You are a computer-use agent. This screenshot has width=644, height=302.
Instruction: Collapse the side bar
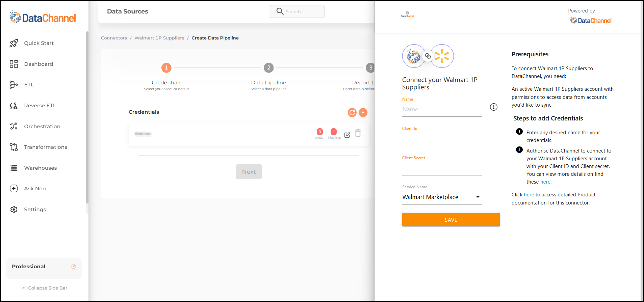[44, 288]
